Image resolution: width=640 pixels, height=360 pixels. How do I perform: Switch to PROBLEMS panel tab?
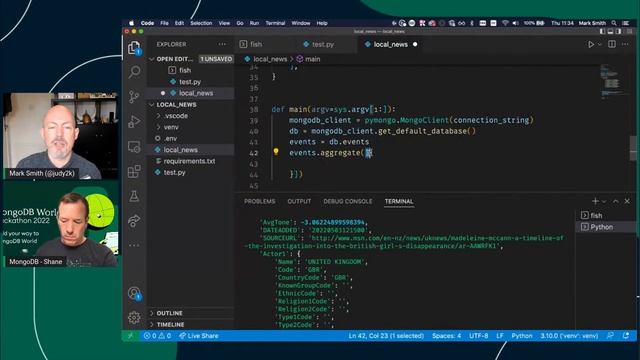click(260, 201)
